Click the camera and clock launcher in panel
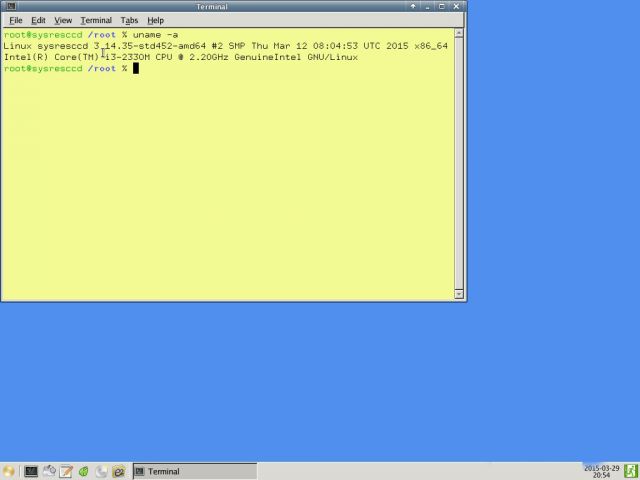This screenshot has width=640, height=480. click(49, 471)
